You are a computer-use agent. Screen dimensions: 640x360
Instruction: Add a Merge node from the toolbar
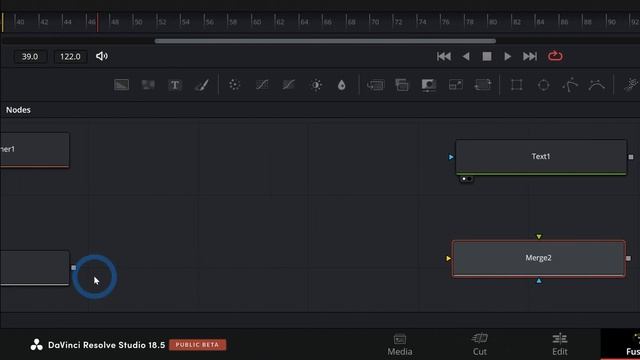click(376, 85)
